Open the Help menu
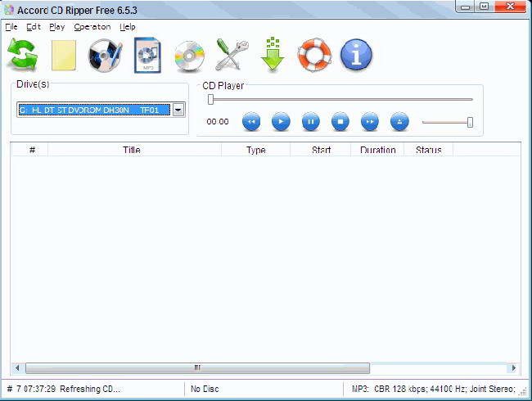 click(128, 27)
